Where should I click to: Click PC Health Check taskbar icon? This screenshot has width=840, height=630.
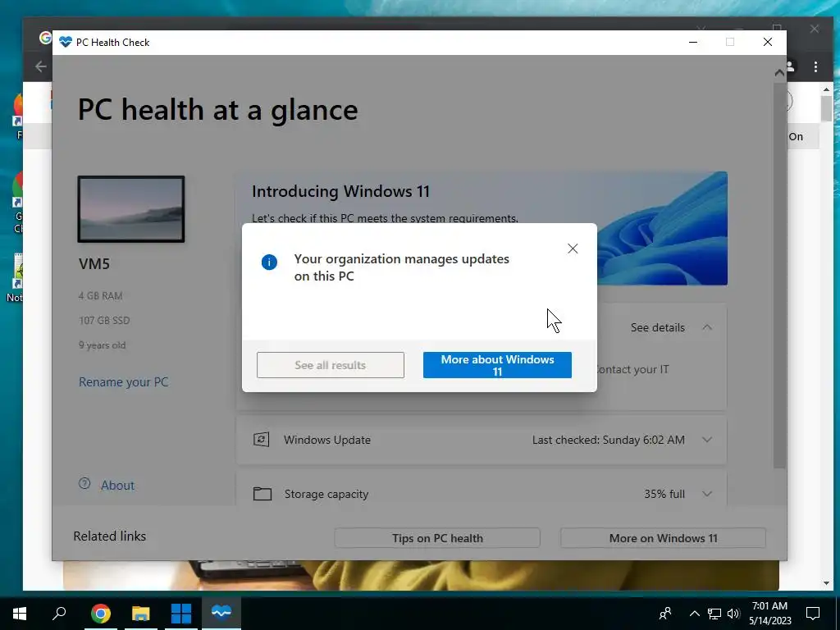coord(221,612)
